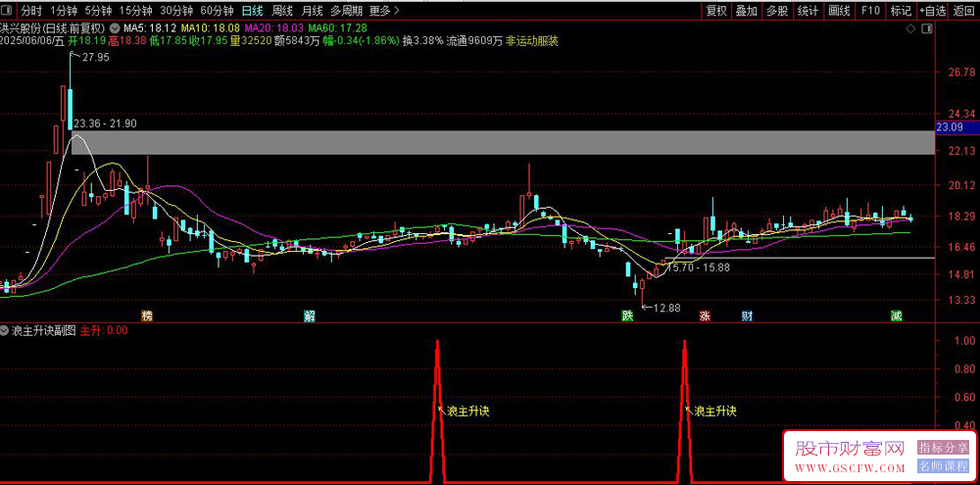The image size is (980, 485).
Task: Click the diamond icon above price axis
Action: [911, 28]
